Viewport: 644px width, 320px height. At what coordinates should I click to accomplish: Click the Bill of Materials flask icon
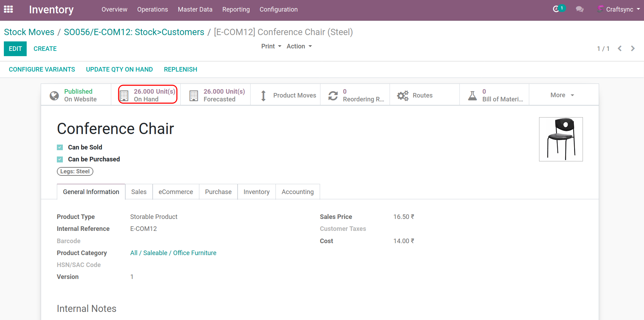(x=472, y=95)
